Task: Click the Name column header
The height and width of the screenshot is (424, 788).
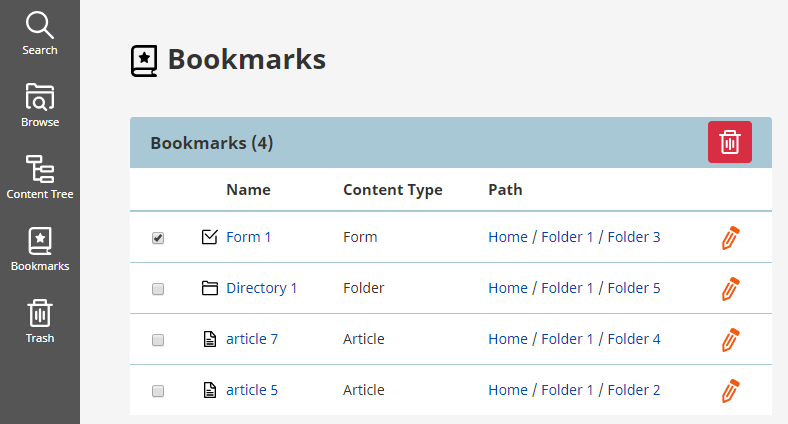Action: (248, 189)
